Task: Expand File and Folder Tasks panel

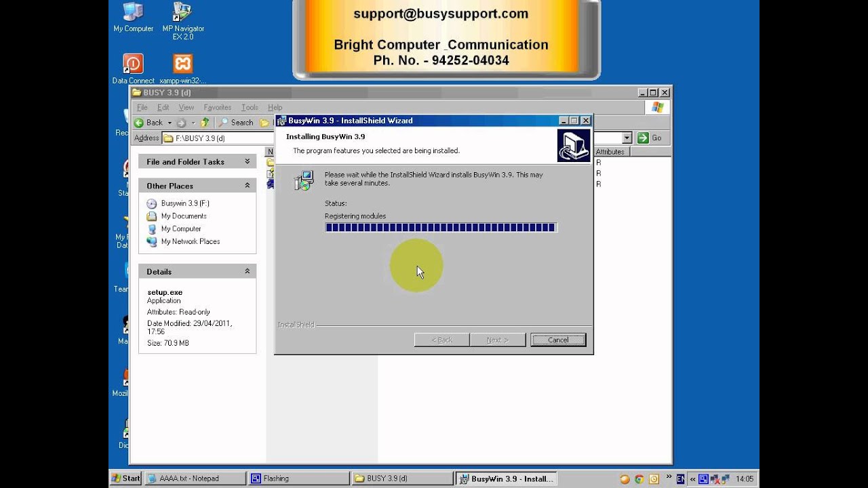Action: [248, 161]
